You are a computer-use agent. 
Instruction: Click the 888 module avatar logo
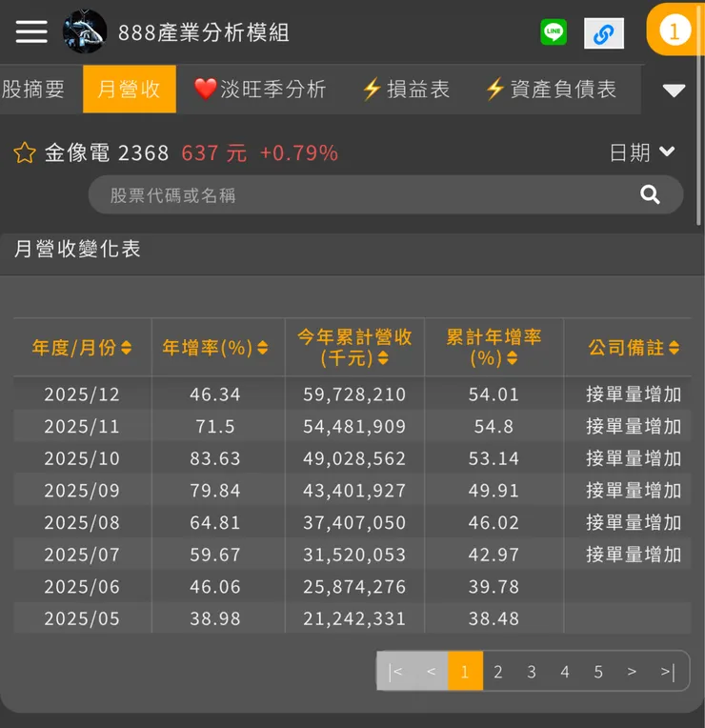pyautogui.click(x=85, y=31)
